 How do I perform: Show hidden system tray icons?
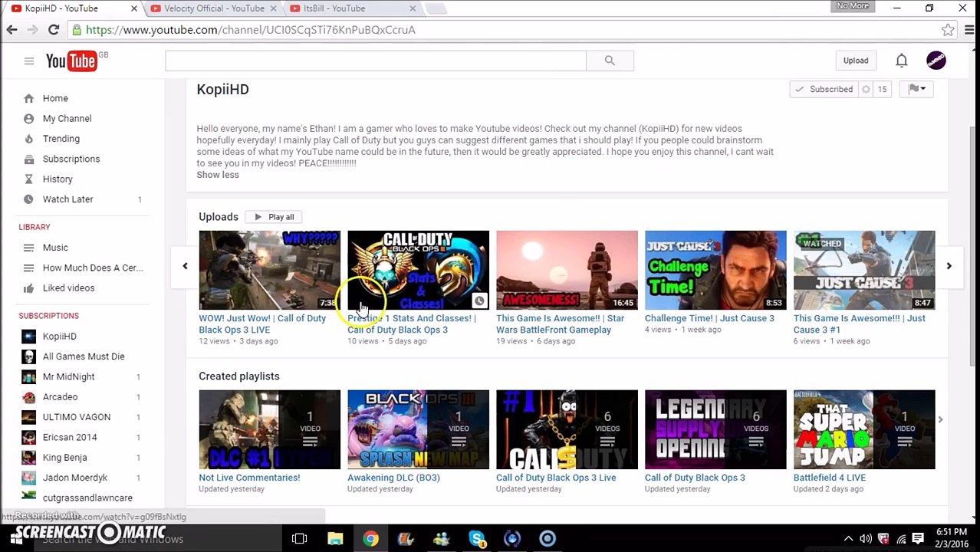[848, 539]
